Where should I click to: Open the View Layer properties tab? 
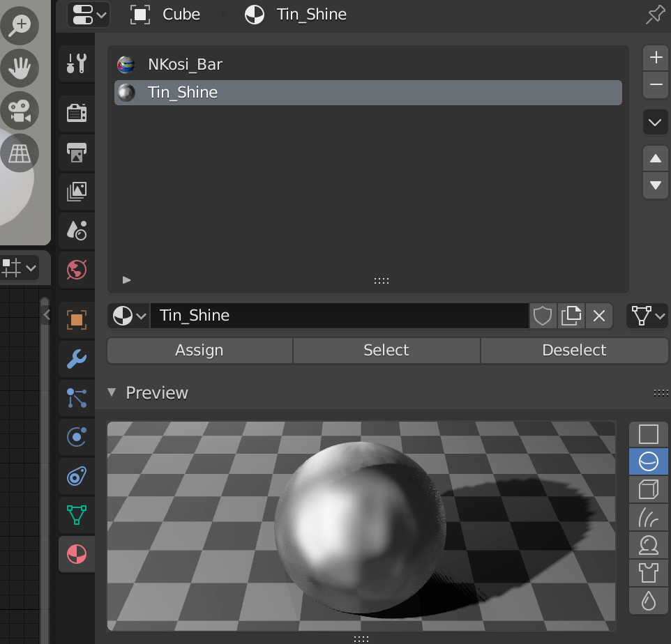coord(77,192)
